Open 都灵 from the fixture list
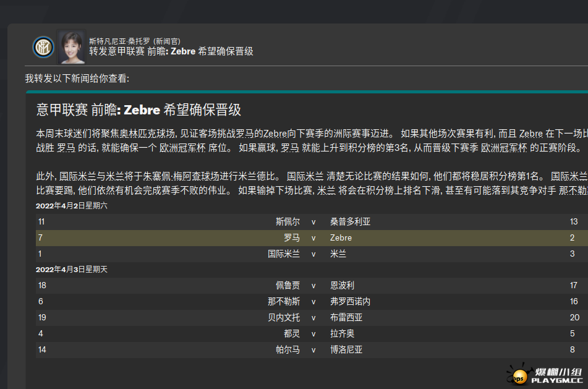Image resolution: width=588 pixels, height=389 pixels. pyautogui.click(x=292, y=334)
